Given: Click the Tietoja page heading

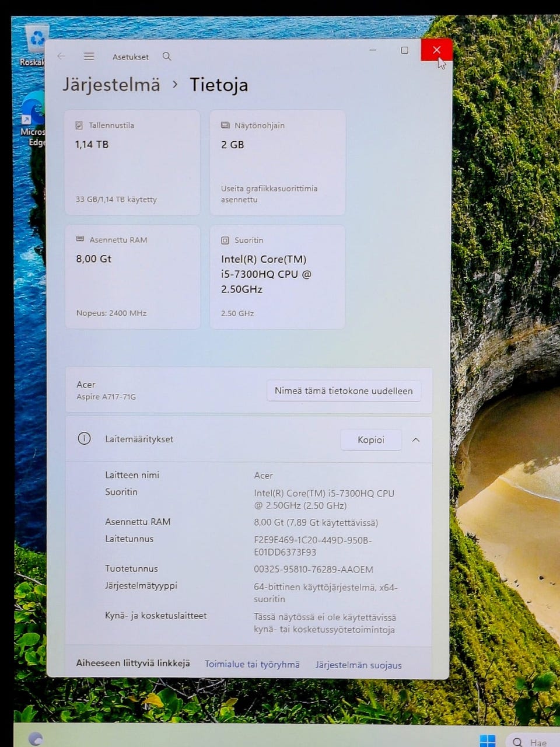Looking at the screenshot, I should (219, 85).
